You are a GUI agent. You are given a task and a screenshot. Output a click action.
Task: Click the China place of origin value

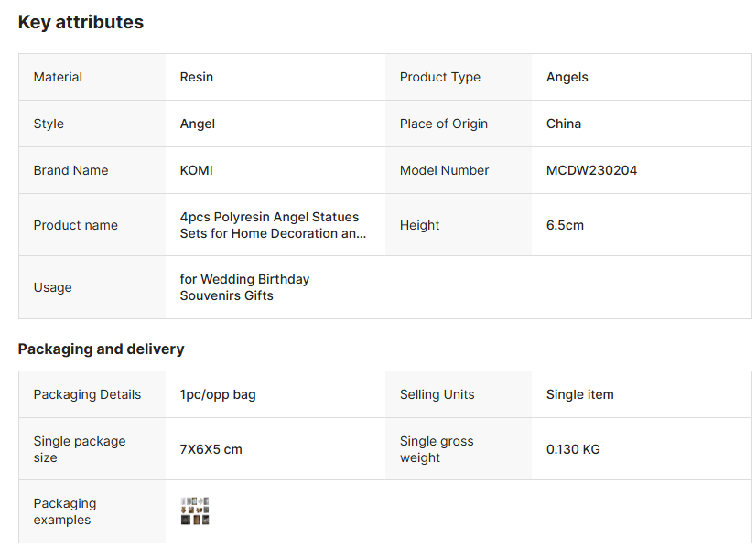click(564, 124)
